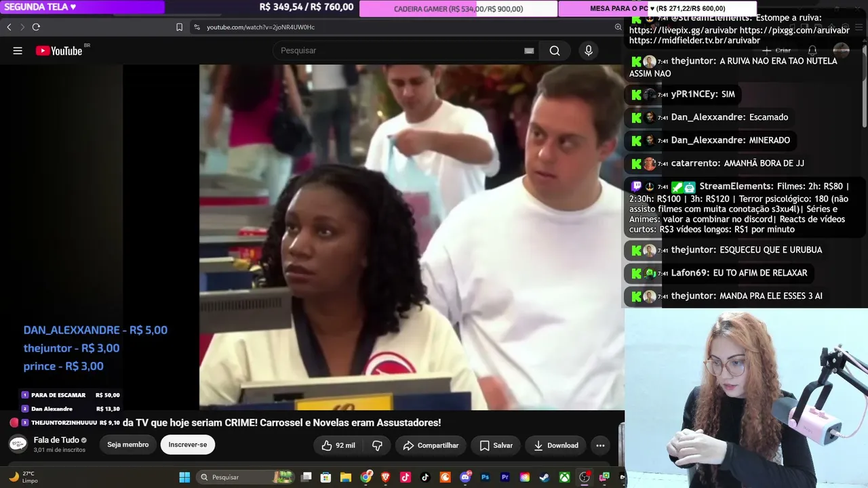
Task: Open Fala de Tudo channel avatar
Action: click(x=18, y=445)
